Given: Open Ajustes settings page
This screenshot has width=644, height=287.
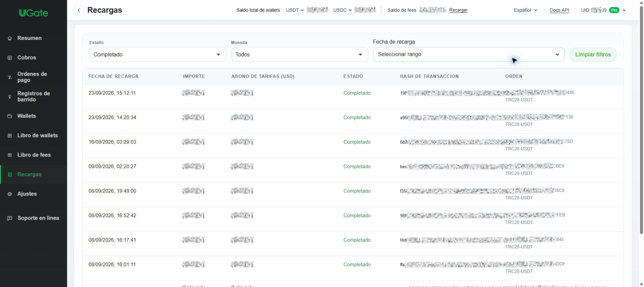Looking at the screenshot, I should tap(27, 194).
